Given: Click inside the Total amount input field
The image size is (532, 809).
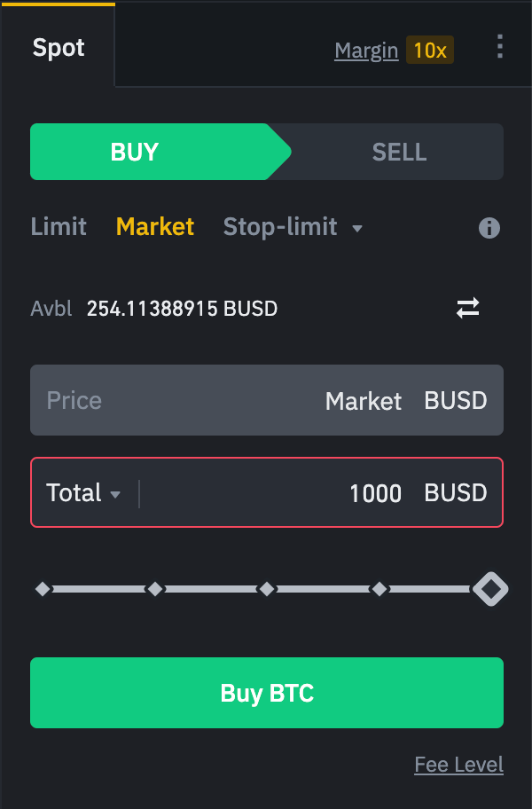Looking at the screenshot, I should pos(266,493).
